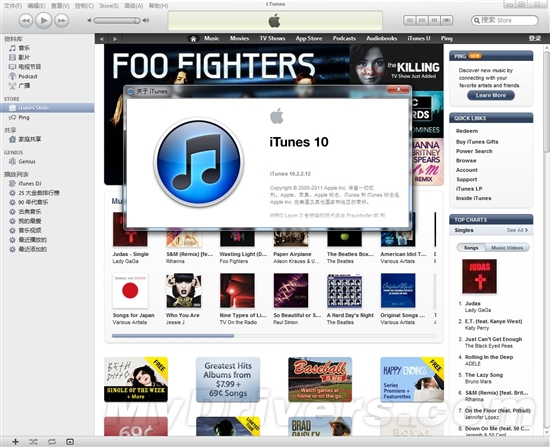Click the 登录 sign-in link
The width and height of the screenshot is (550, 447).
point(535,38)
